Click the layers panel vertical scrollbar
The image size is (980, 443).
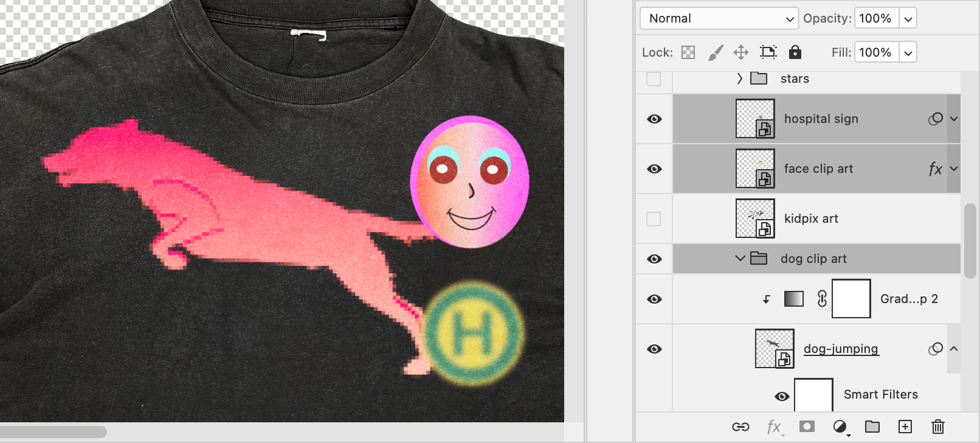click(970, 241)
